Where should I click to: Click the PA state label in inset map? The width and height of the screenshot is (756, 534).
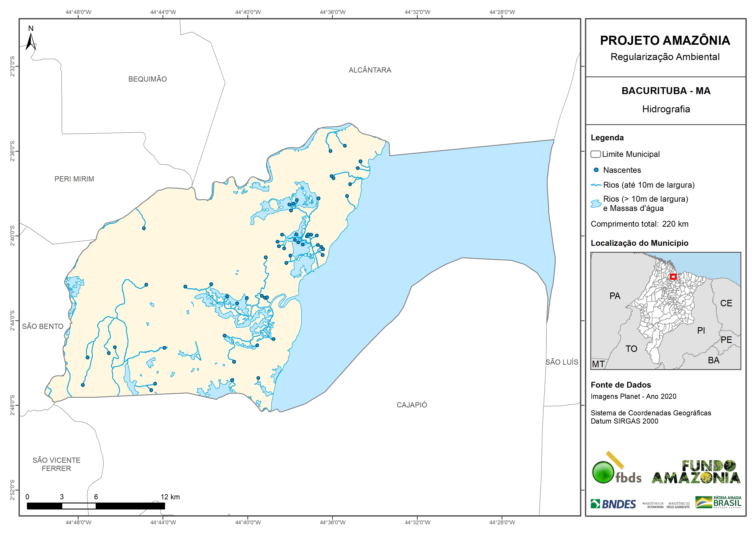(x=615, y=296)
